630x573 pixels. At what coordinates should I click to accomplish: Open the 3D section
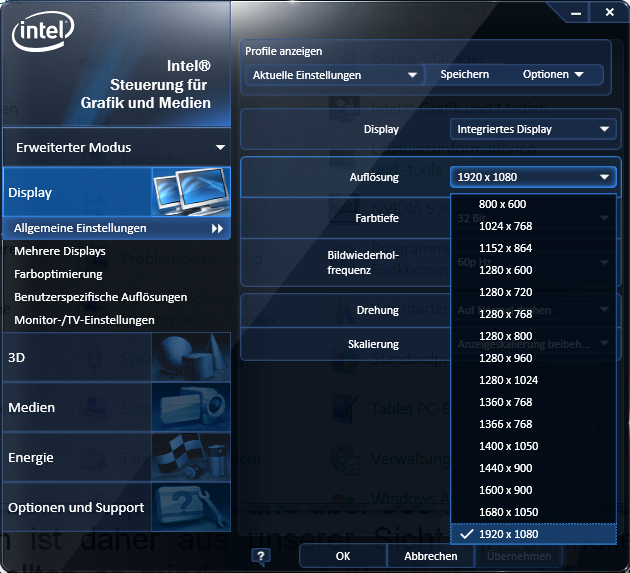(x=117, y=357)
